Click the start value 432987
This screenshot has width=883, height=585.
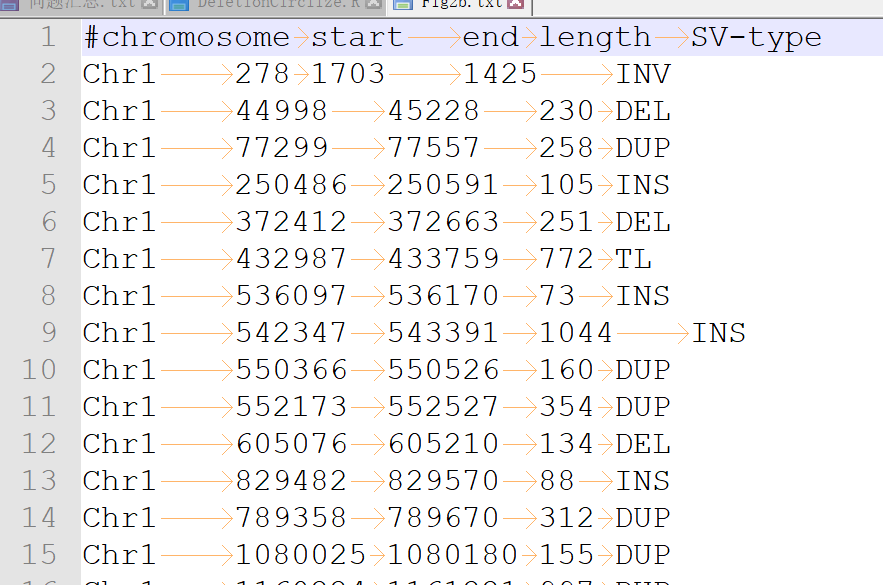291,259
